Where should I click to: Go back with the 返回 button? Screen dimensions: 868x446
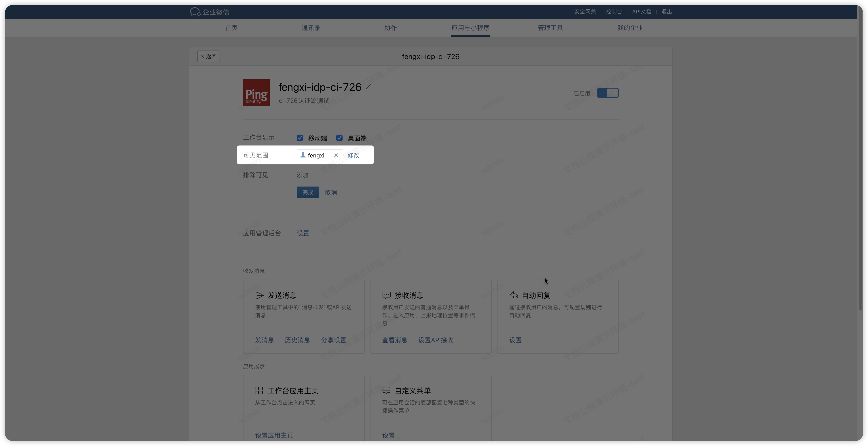pyautogui.click(x=209, y=56)
